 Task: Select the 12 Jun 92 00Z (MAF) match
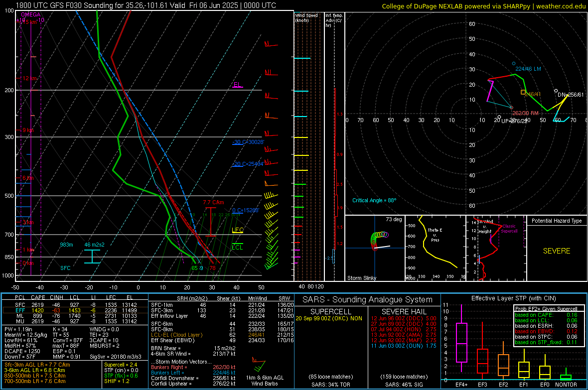(x=404, y=340)
